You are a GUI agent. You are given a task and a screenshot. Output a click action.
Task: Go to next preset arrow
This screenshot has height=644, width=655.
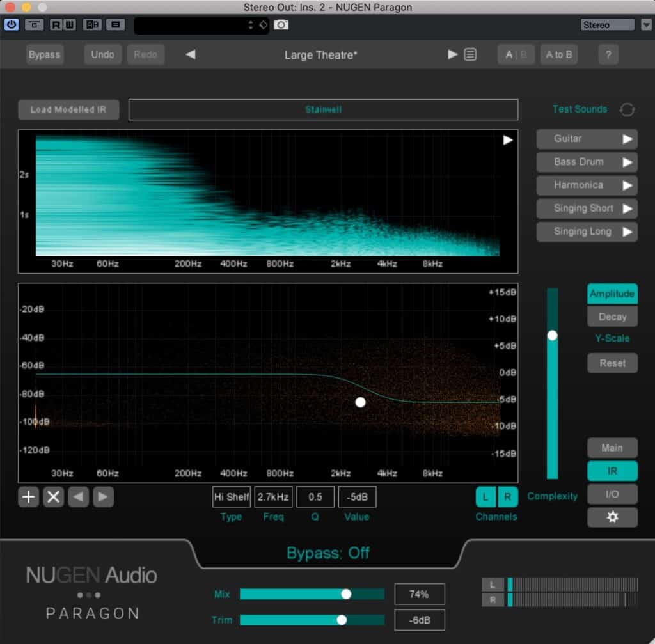(452, 55)
